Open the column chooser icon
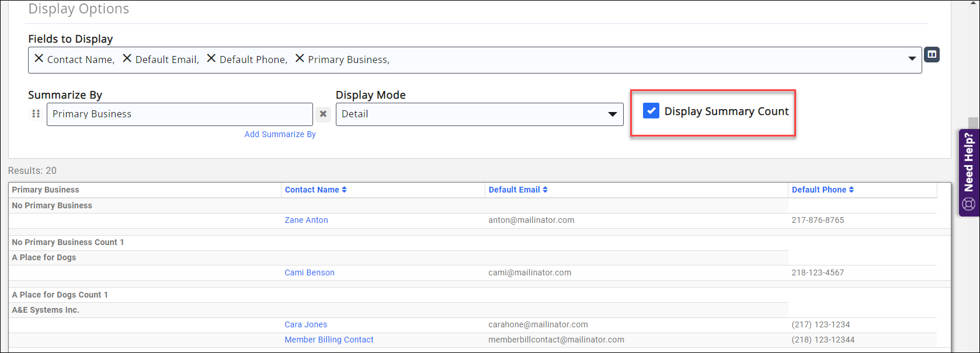980x353 pixels. 932,55
